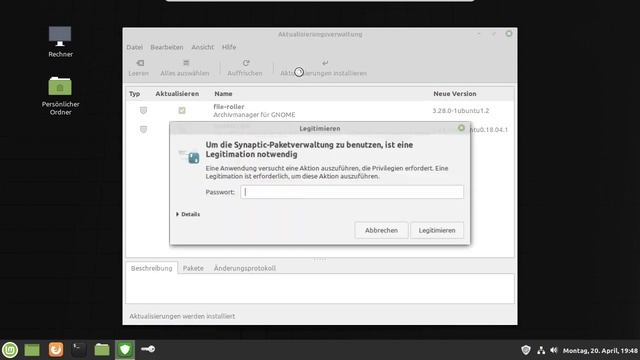
Task: Open the Datei menu
Action: [135, 47]
